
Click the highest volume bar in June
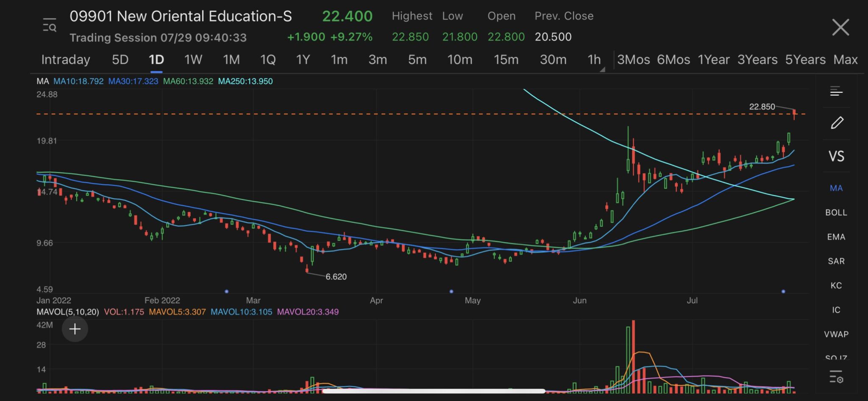tap(633, 357)
